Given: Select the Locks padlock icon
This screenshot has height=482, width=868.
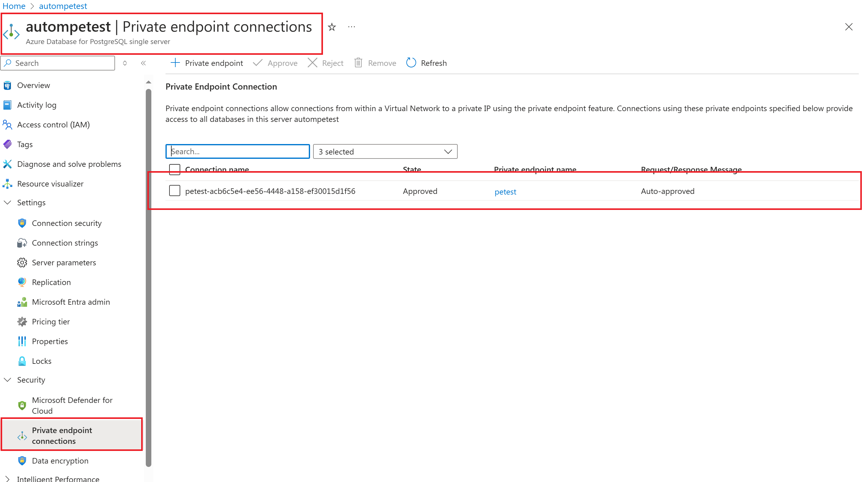Looking at the screenshot, I should tap(22, 361).
